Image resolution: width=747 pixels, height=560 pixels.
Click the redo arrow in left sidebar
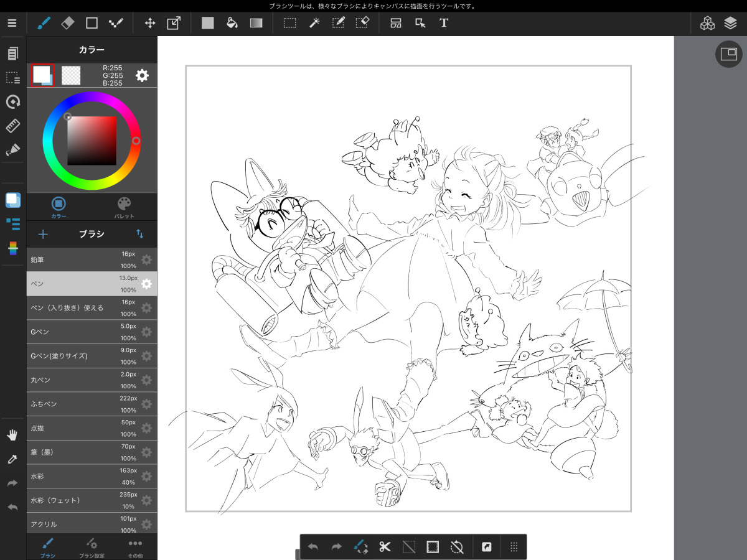[x=12, y=483]
